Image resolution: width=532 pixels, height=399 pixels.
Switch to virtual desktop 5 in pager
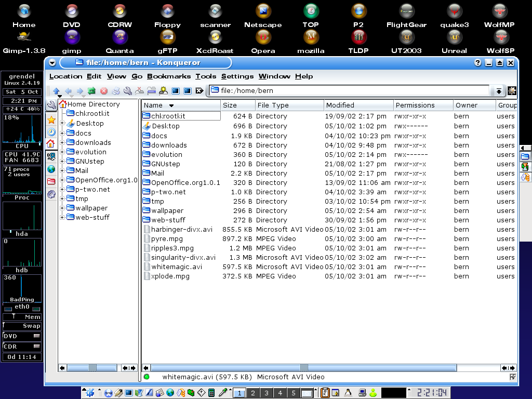(293, 393)
